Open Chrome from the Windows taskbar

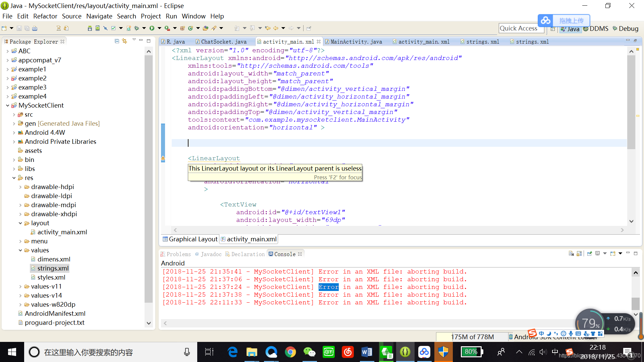(x=290, y=352)
